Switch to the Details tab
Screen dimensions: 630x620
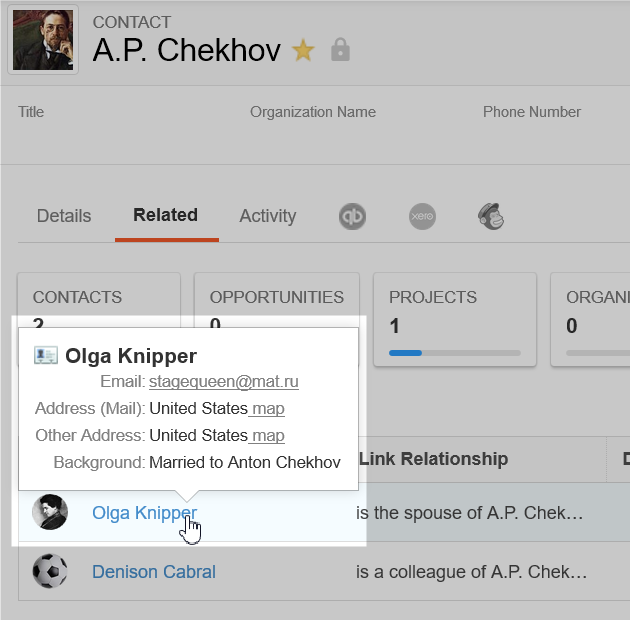click(64, 216)
